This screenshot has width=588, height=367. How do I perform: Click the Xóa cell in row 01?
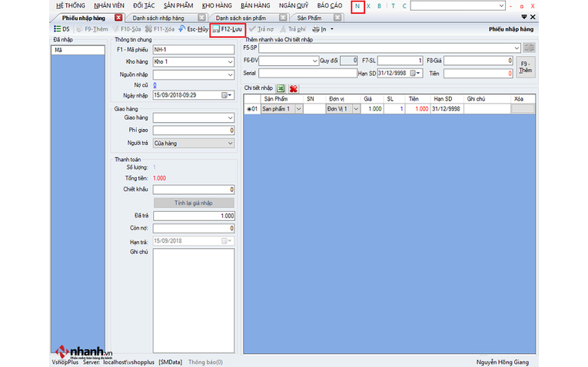523,109
